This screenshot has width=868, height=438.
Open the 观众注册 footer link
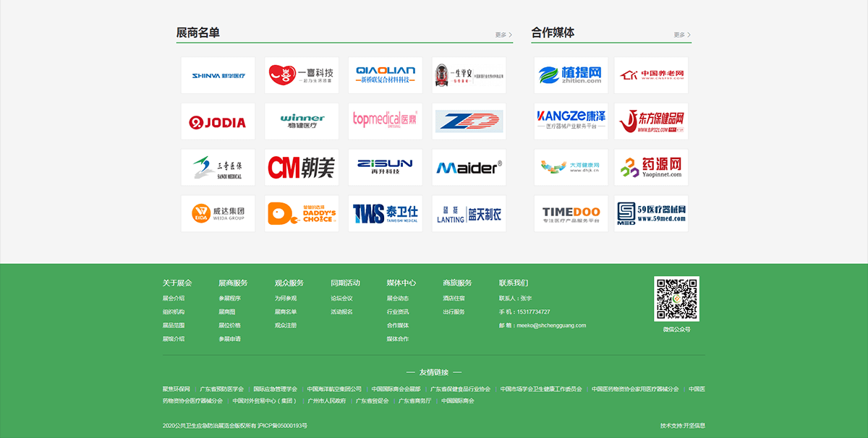pyautogui.click(x=286, y=326)
